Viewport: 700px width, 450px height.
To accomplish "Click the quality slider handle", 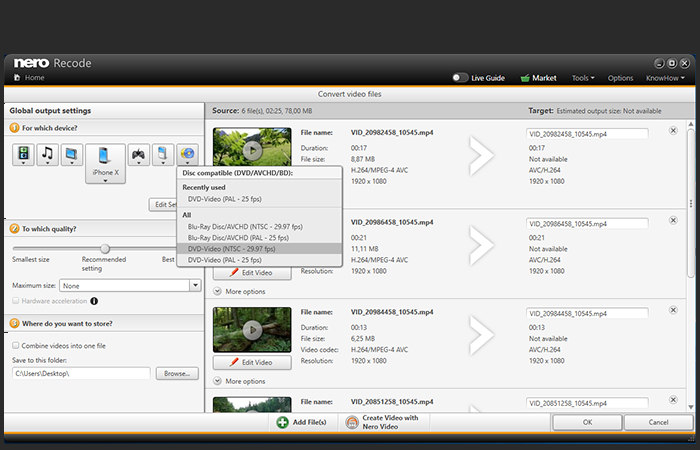I will tap(105, 248).
